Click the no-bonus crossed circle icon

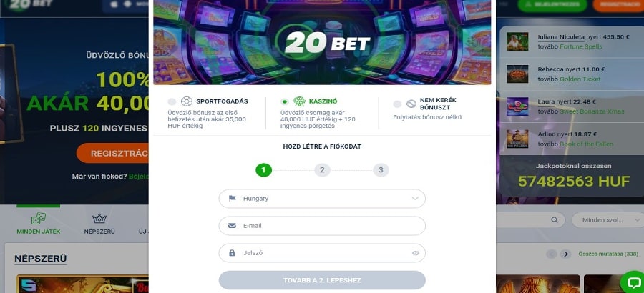click(x=411, y=104)
